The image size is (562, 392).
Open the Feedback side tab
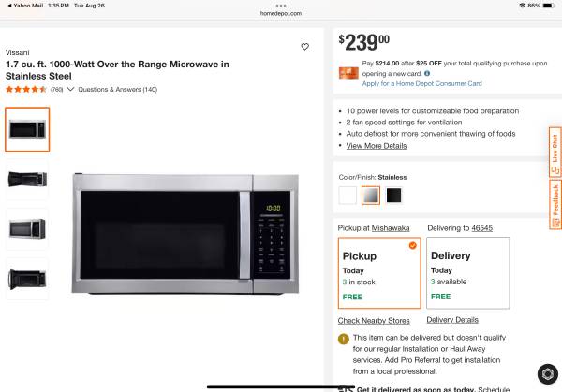[555, 204]
